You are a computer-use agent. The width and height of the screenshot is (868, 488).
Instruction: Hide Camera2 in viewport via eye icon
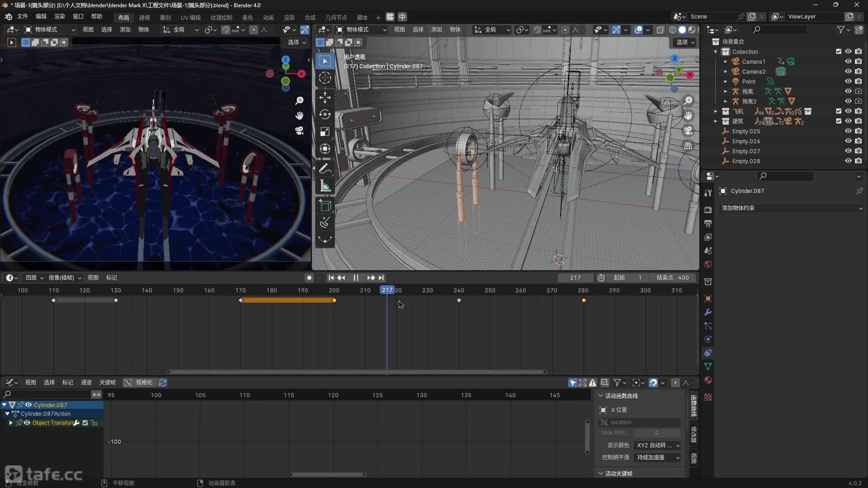point(848,71)
